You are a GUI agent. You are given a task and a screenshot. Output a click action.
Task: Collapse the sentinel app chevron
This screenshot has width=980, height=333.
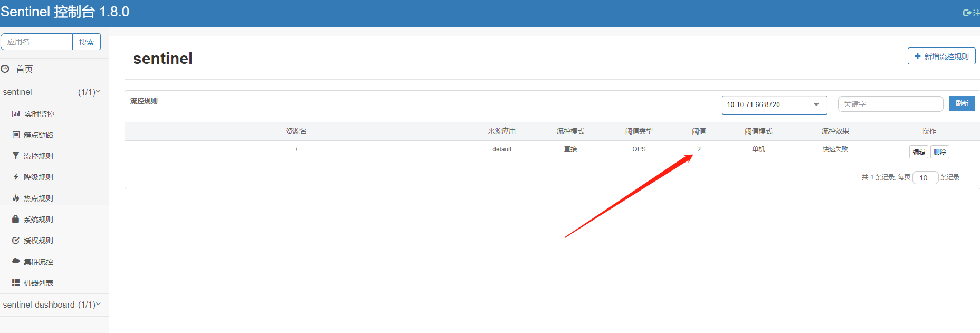[98, 91]
